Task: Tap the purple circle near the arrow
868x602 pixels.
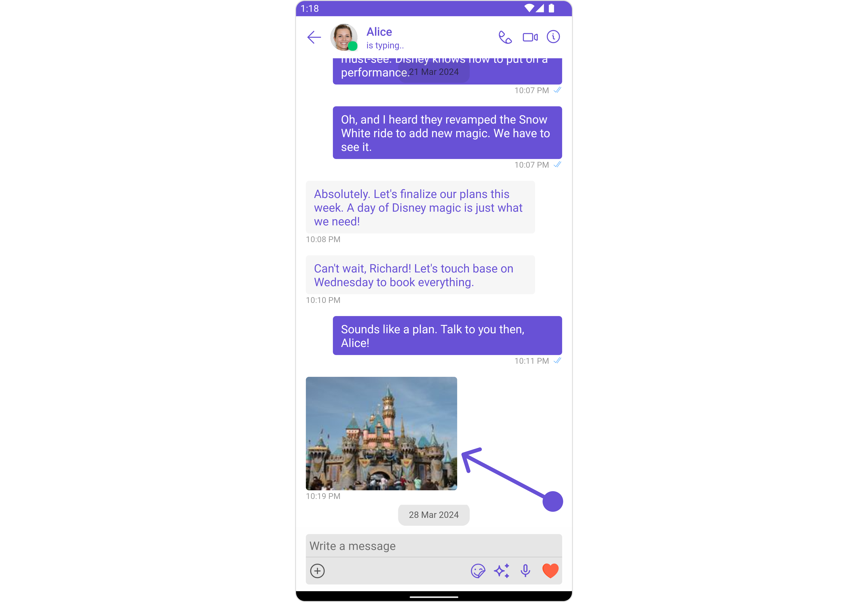Action: pos(552,501)
